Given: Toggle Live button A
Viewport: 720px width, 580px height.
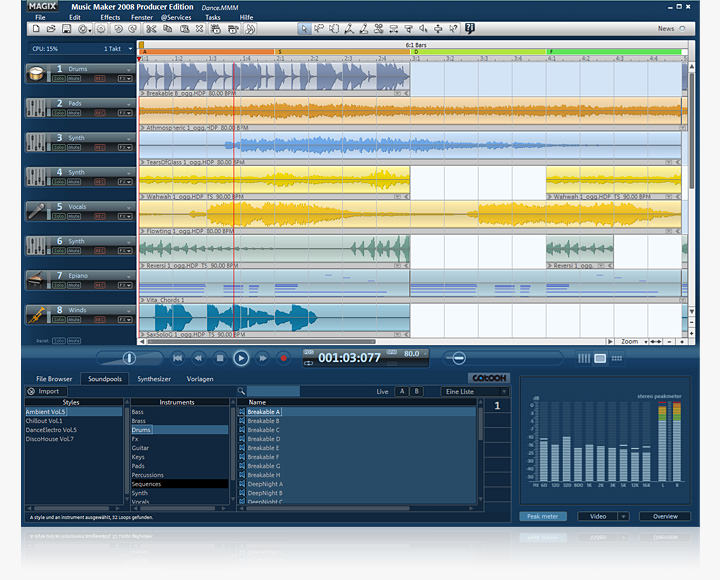Looking at the screenshot, I should click(402, 391).
